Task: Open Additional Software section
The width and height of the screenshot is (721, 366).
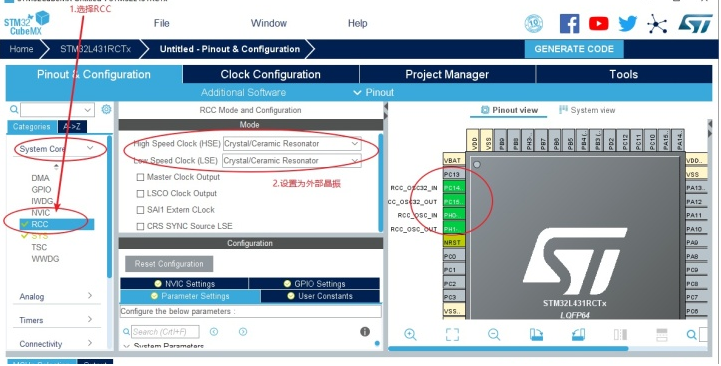Action: (243, 92)
